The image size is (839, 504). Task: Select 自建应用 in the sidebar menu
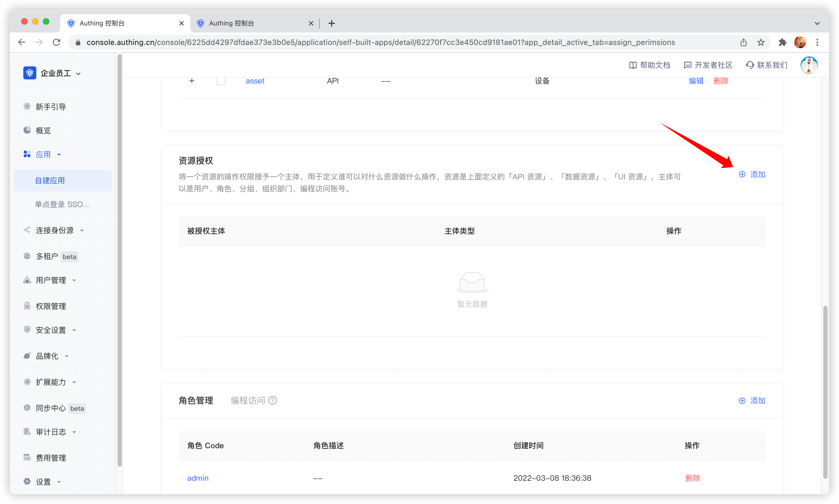coord(50,180)
